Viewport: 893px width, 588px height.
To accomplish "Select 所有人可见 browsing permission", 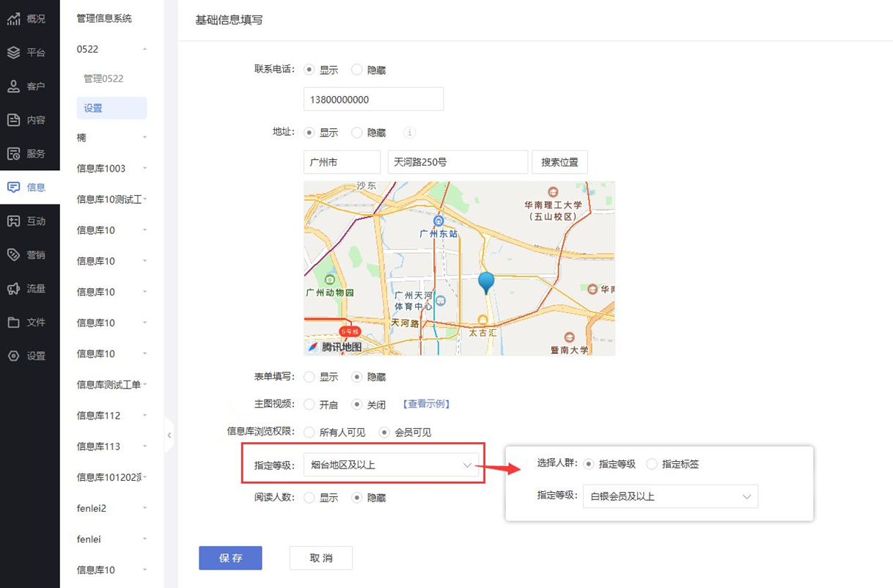I will pos(309,433).
